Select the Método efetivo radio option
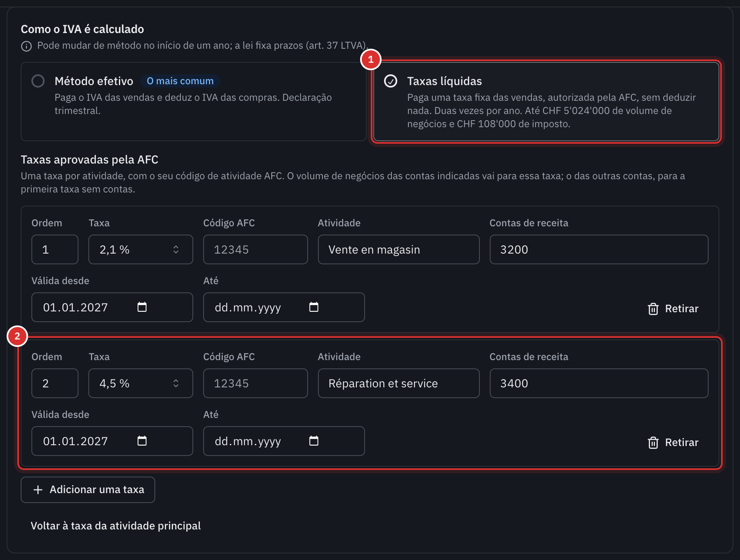This screenshot has width=740, height=560. (x=38, y=81)
